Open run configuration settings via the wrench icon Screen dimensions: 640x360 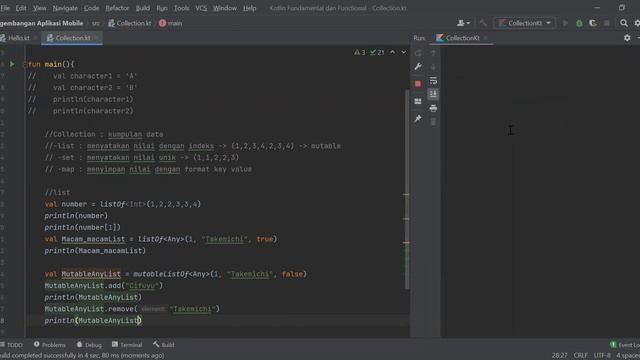coord(418,67)
